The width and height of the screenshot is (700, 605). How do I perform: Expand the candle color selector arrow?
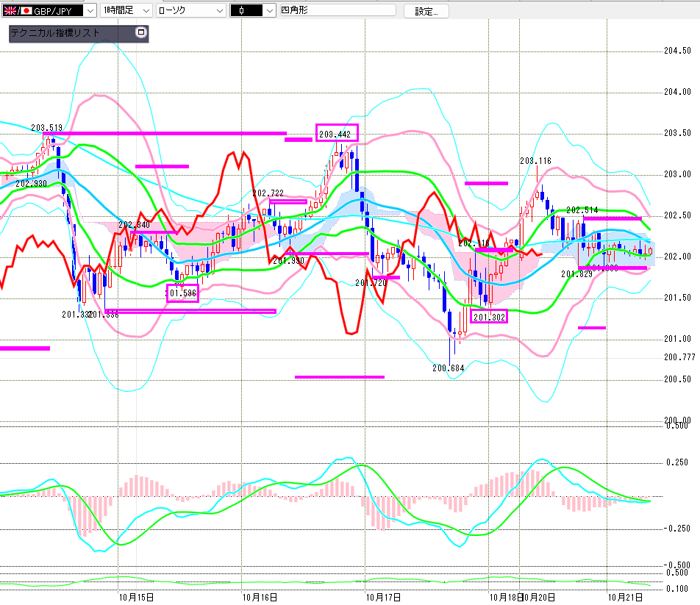[269, 11]
